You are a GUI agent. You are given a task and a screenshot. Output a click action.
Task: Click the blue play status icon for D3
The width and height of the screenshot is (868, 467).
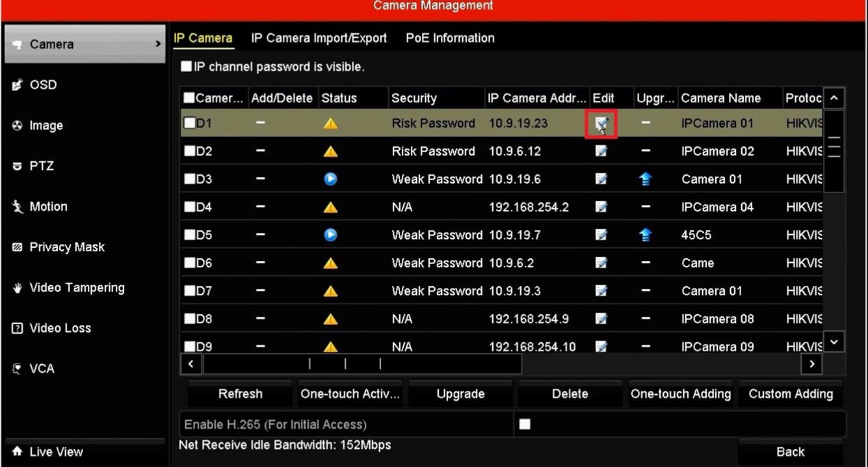point(330,179)
